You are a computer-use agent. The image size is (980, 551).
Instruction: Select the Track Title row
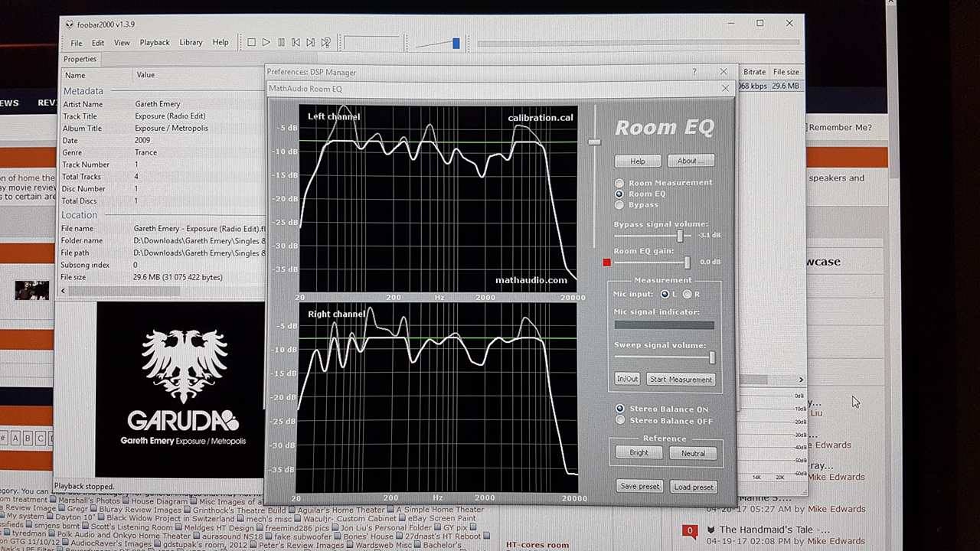pos(162,116)
